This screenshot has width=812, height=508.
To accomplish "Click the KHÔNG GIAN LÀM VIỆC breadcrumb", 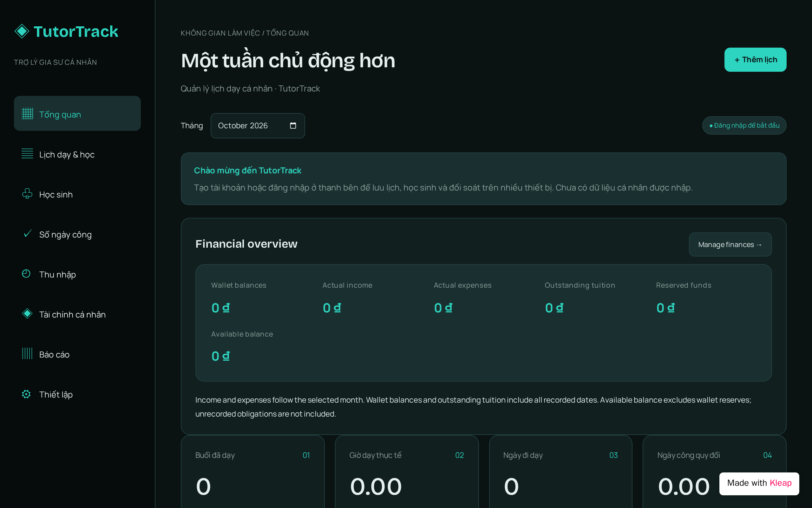I will coord(220,33).
